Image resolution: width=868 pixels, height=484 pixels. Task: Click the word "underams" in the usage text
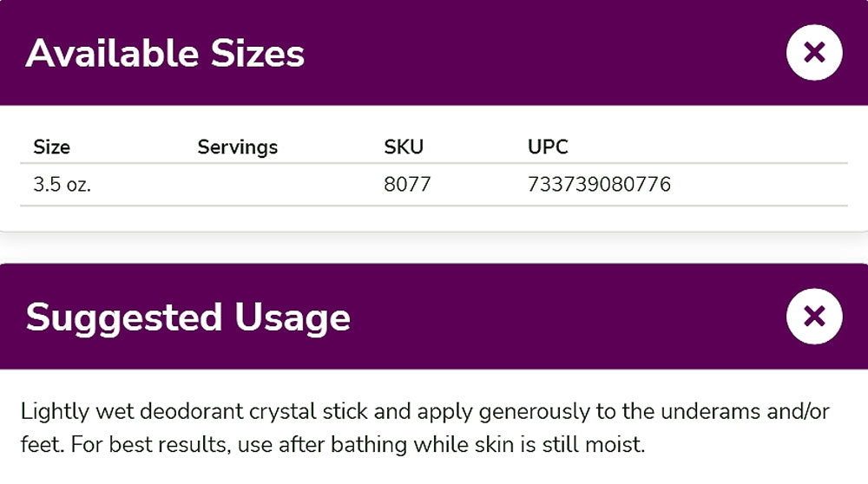[x=727, y=411]
